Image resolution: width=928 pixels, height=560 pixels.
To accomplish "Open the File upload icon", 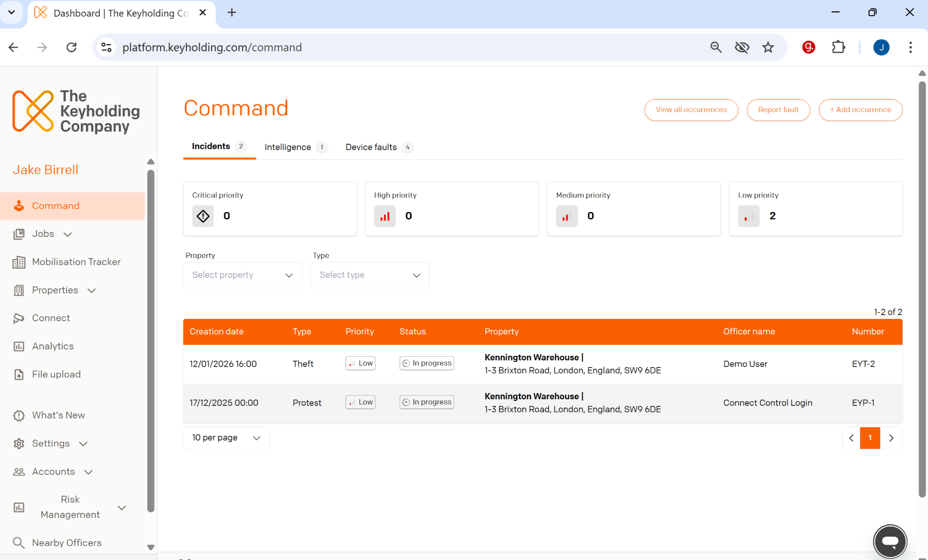I will pyautogui.click(x=19, y=374).
